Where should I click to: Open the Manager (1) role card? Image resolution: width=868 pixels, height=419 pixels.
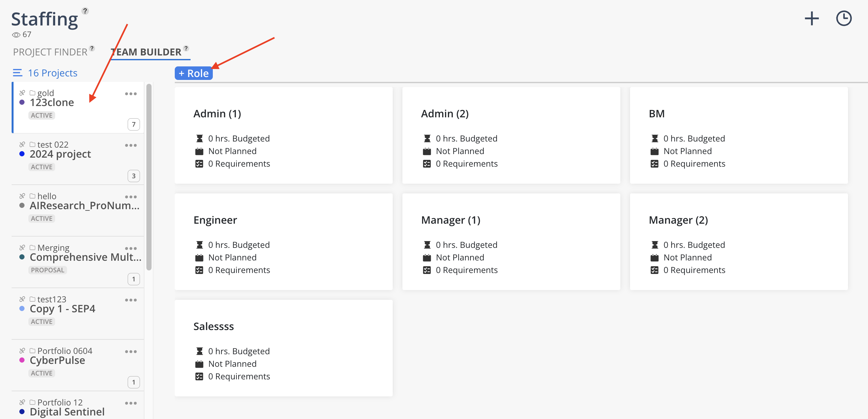(511, 242)
